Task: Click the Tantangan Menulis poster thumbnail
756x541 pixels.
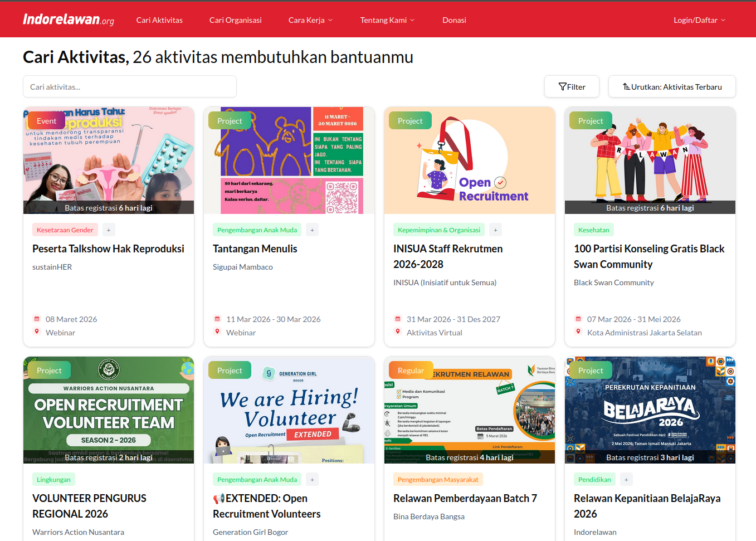Action: coord(289,160)
